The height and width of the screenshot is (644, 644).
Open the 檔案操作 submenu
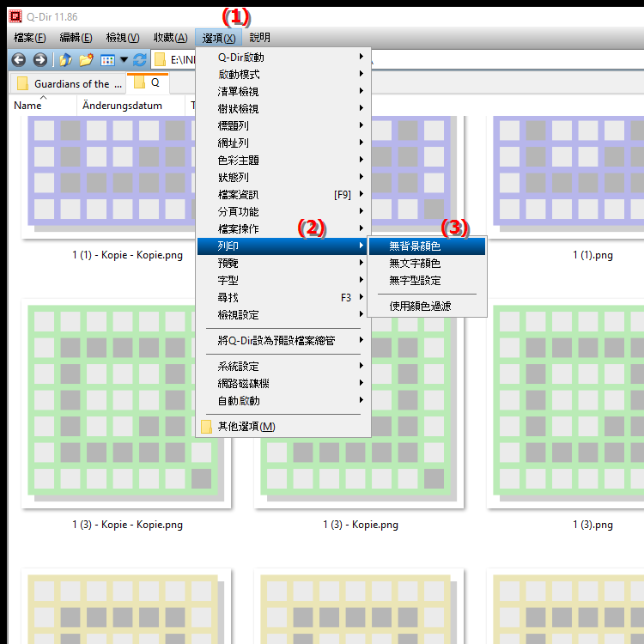[x=283, y=228]
